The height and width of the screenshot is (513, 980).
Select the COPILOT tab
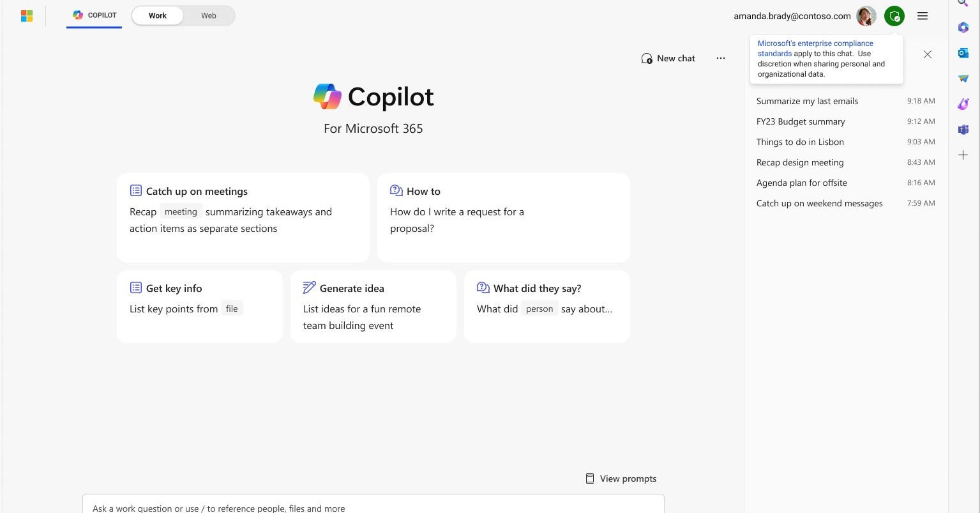(94, 15)
